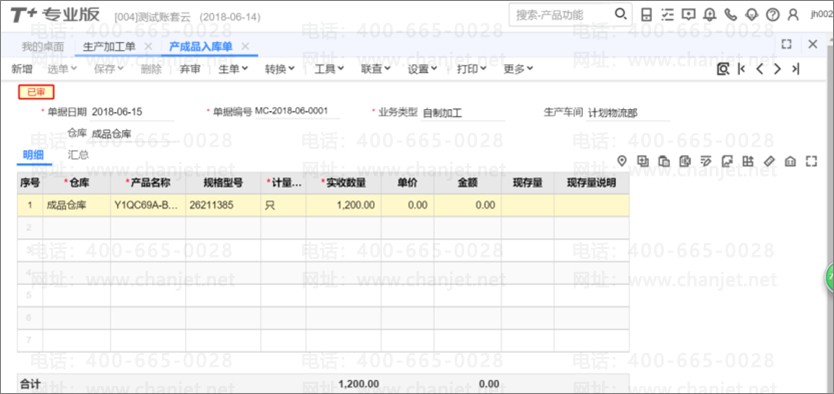Switch to the 生产加工单 tab

coord(109,46)
